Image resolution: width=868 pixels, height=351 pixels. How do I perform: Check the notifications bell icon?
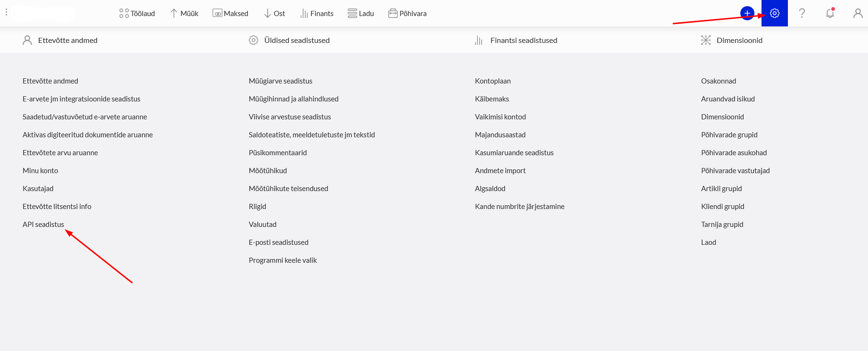click(x=830, y=13)
